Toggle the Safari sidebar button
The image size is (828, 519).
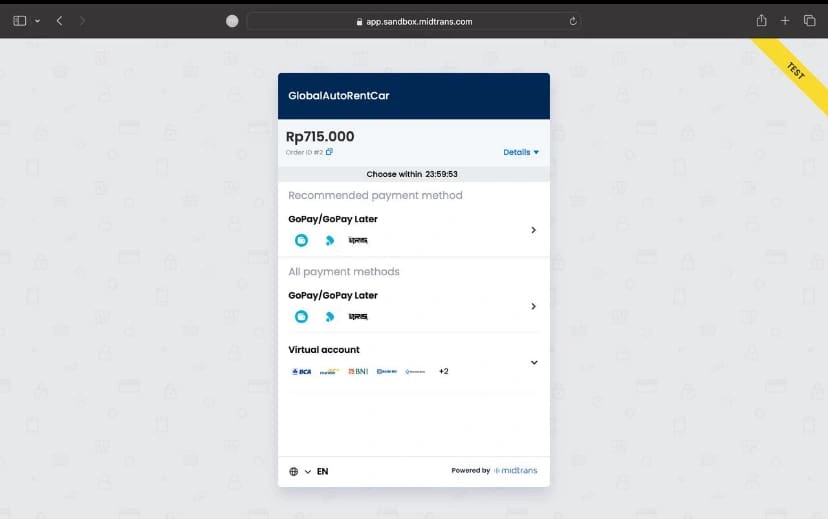pos(20,21)
